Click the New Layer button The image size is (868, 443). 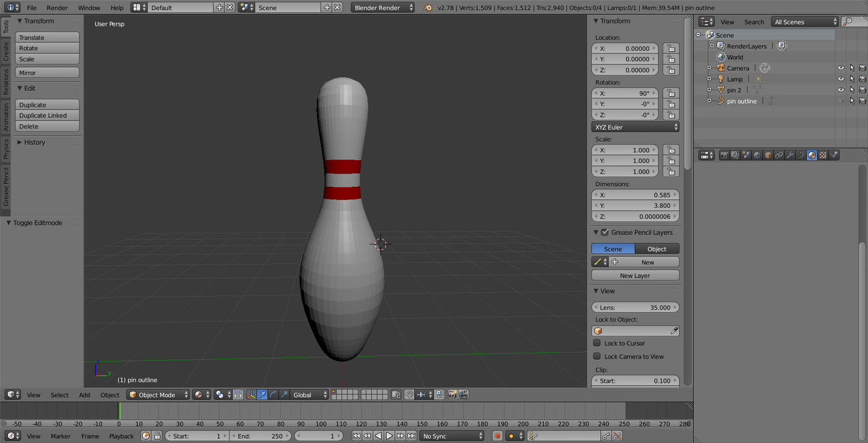(635, 275)
